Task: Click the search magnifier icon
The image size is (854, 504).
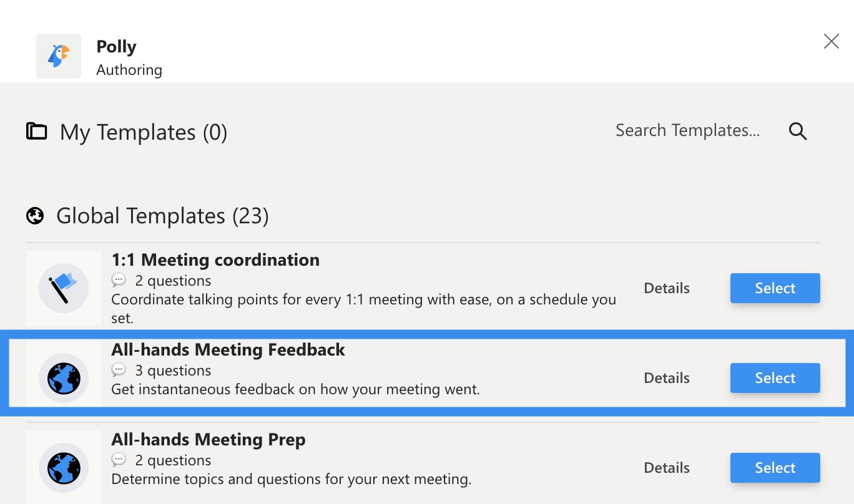Action: (798, 131)
